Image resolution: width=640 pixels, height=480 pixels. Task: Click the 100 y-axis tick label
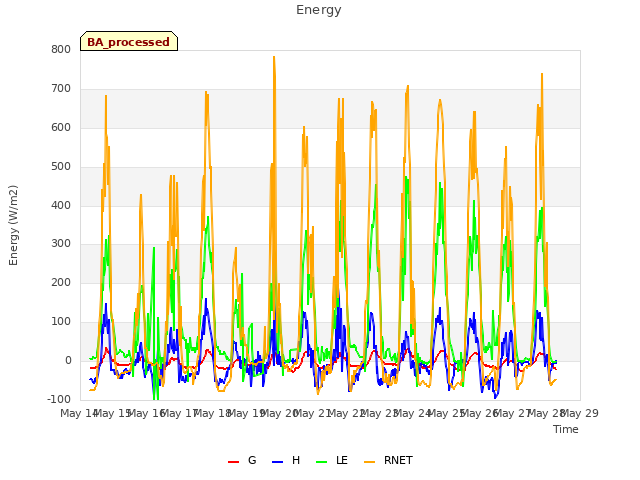[x=61, y=322]
